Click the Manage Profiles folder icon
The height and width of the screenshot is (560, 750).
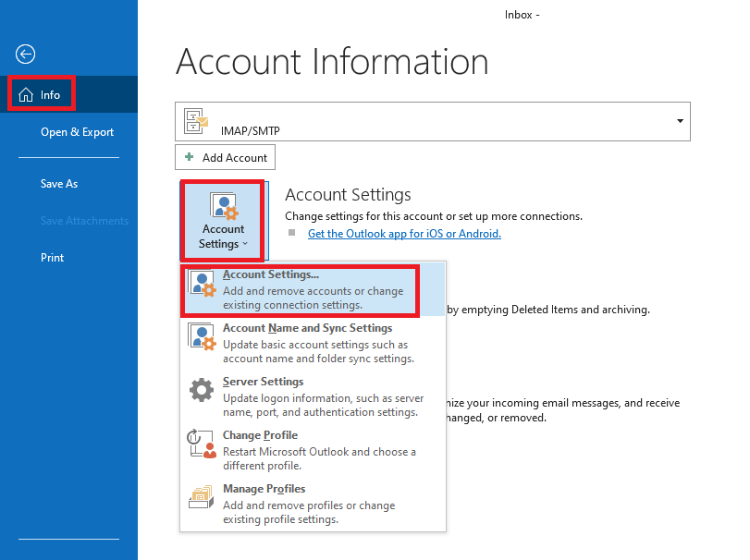pyautogui.click(x=201, y=497)
